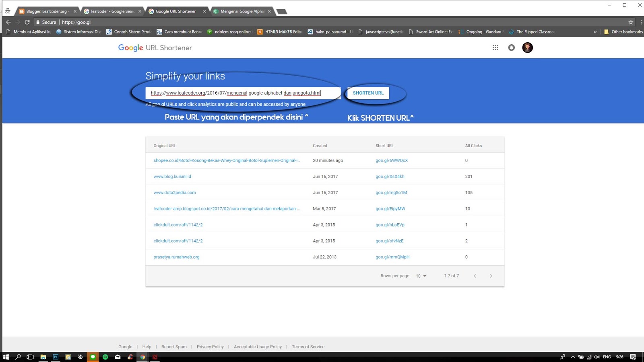Open Photoshop from the taskbar
Screen dimensions: 644x362
click(x=55, y=357)
